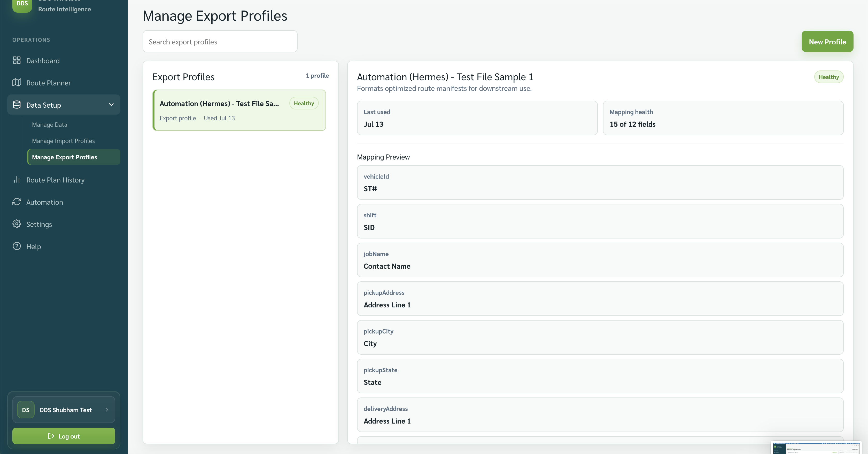The image size is (868, 454).
Task: Click the Log out button
Action: (64, 436)
